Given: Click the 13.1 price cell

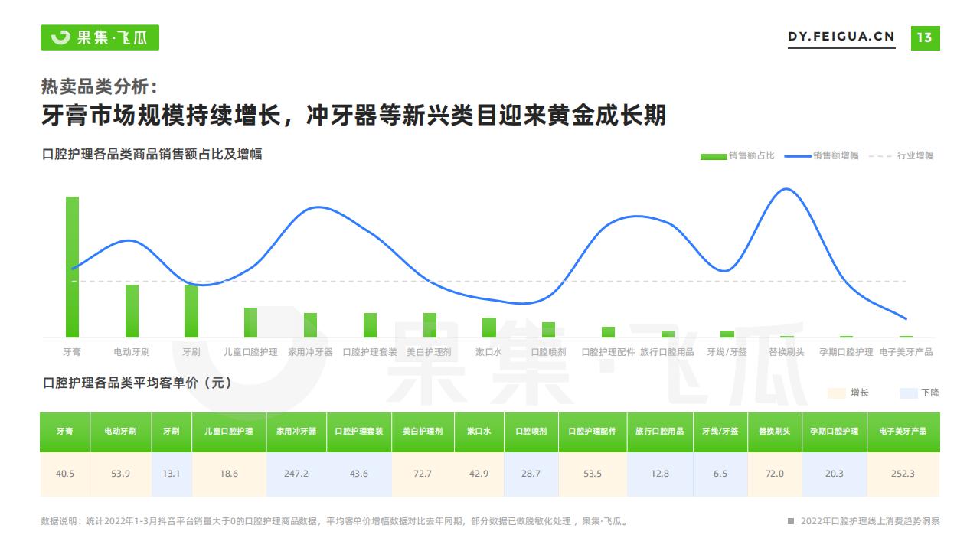Looking at the screenshot, I should (x=171, y=474).
